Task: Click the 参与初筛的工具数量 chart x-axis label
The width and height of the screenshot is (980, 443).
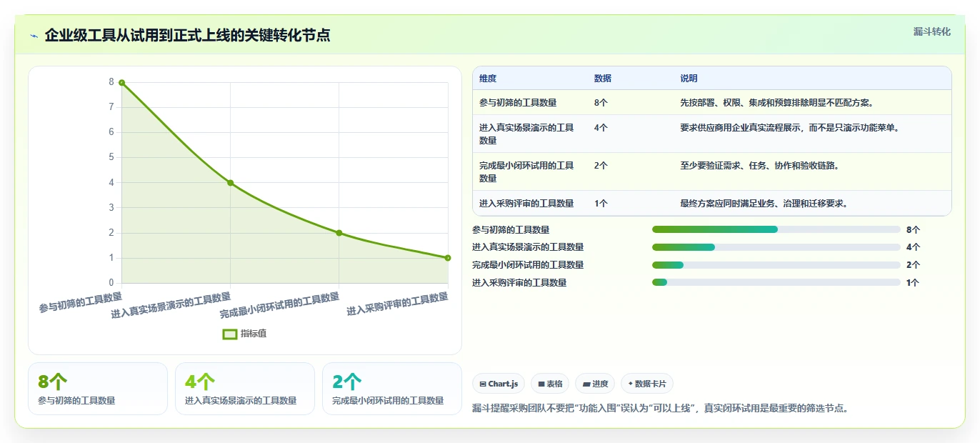Action: (x=80, y=302)
